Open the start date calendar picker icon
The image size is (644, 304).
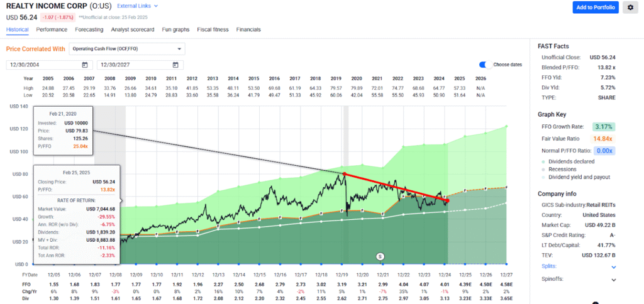click(x=85, y=65)
